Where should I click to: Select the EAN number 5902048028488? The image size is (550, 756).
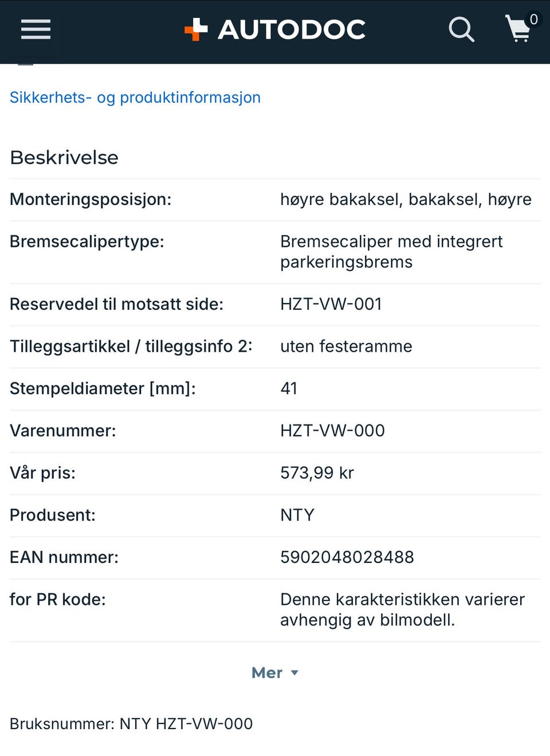(347, 557)
